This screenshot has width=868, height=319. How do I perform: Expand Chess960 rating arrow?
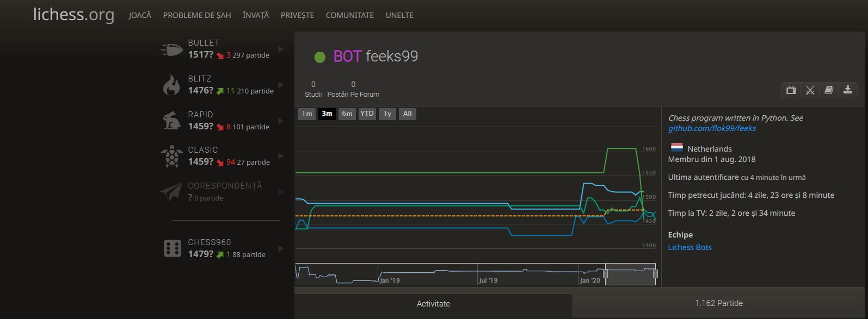click(x=281, y=248)
